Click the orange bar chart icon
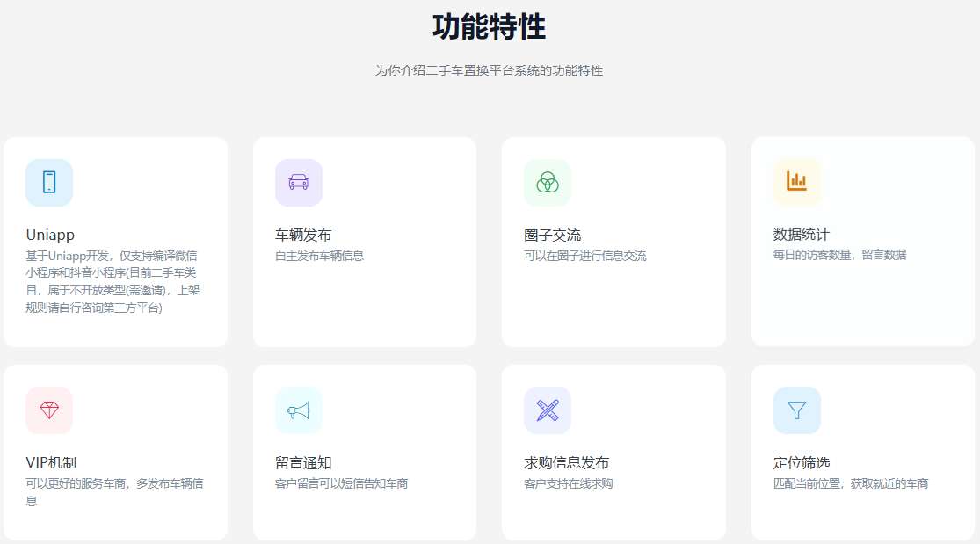980x544 pixels. (x=796, y=181)
